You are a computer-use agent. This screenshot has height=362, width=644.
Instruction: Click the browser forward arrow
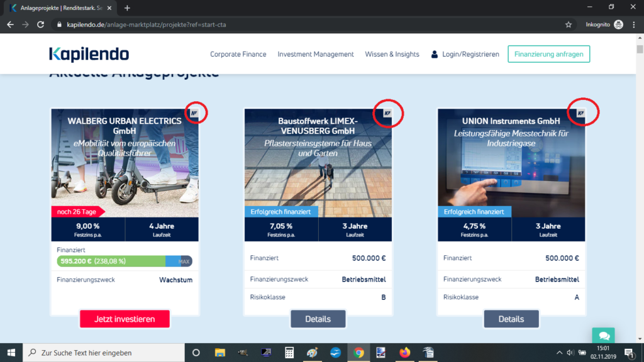coord(25,25)
